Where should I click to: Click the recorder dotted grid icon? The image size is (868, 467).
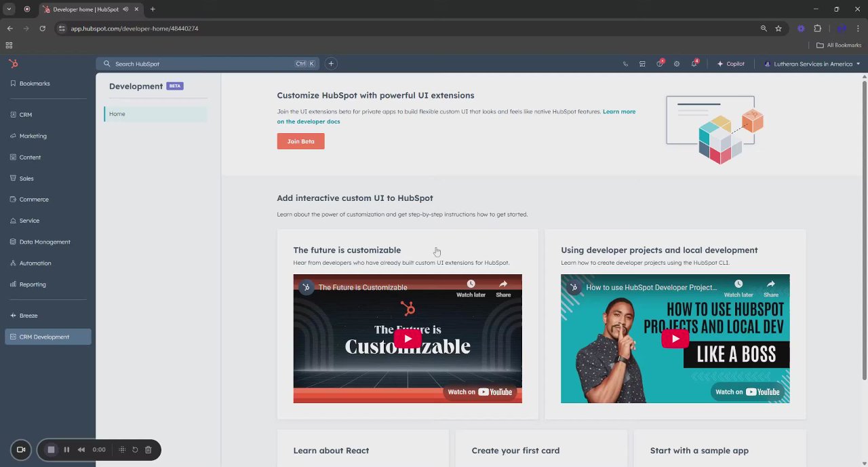(x=122, y=449)
